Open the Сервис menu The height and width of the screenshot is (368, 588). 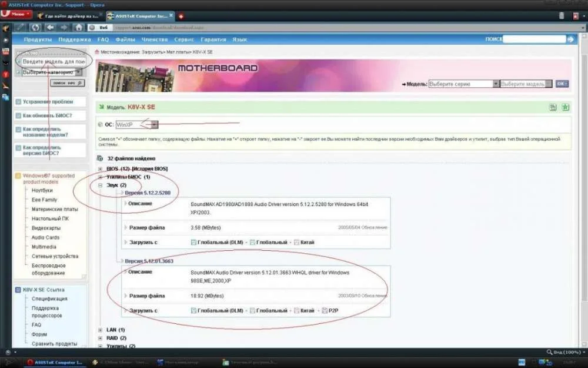click(x=184, y=39)
